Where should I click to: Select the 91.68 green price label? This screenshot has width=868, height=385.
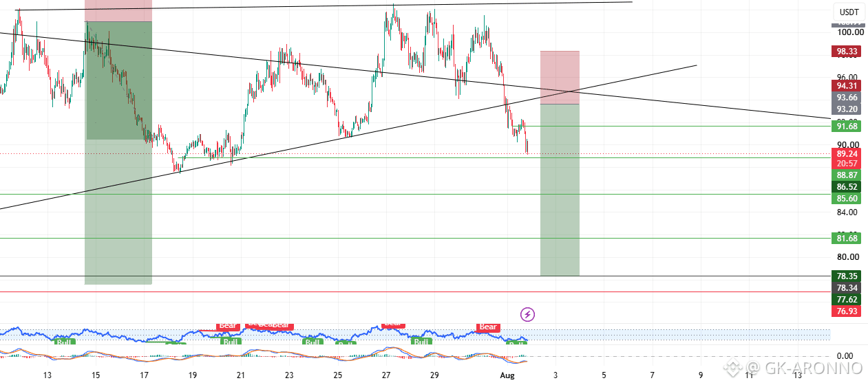tap(846, 126)
